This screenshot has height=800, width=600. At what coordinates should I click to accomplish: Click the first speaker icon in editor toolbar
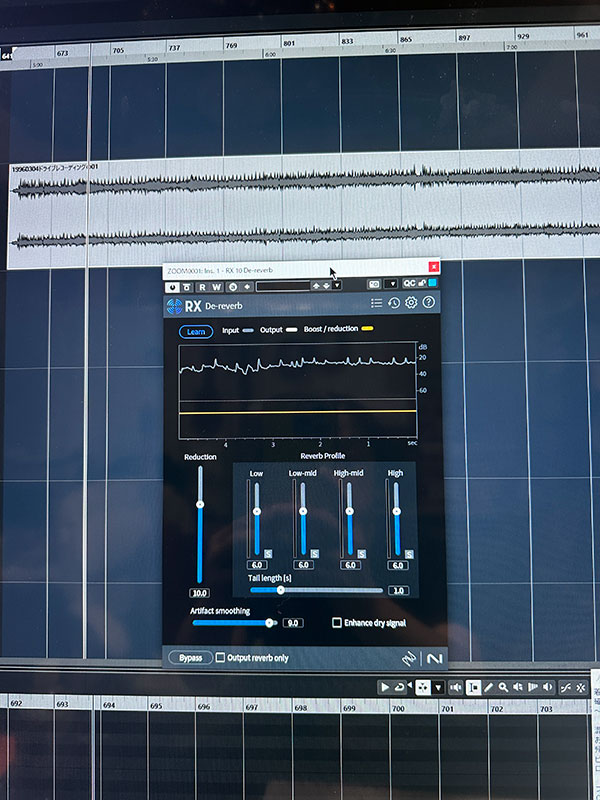pos(456,688)
